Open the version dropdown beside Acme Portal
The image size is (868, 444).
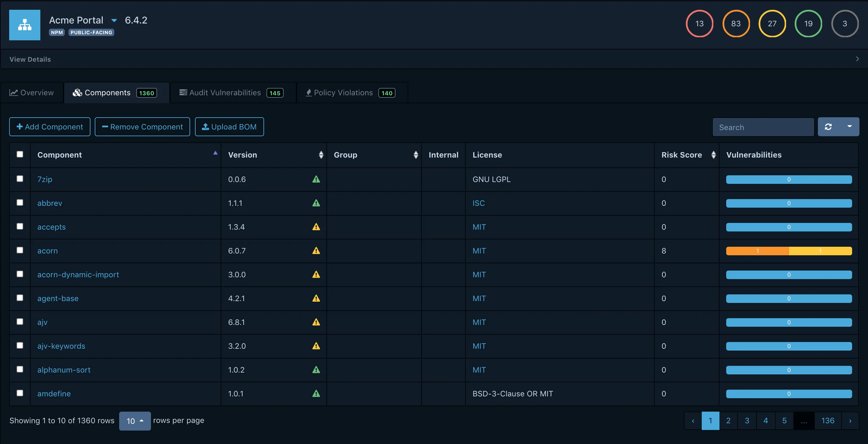(x=114, y=20)
